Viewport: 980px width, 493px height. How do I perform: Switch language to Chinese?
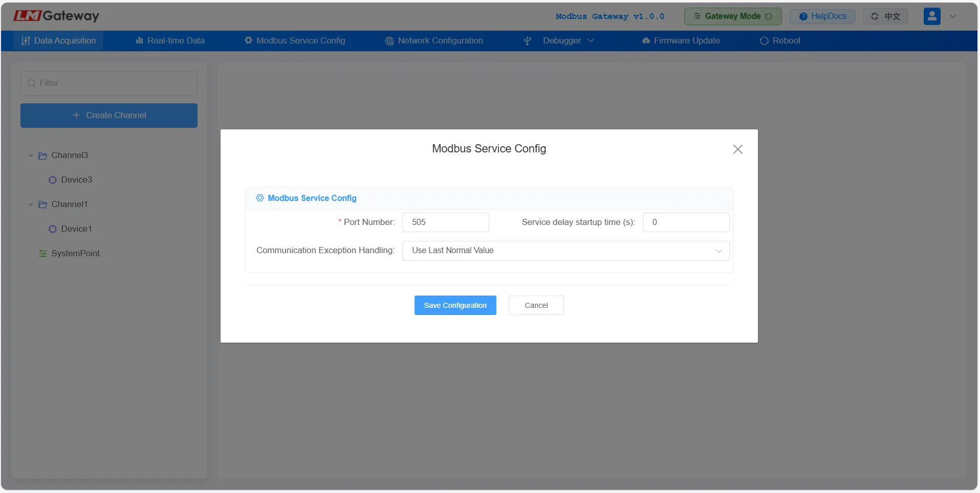pyautogui.click(x=885, y=16)
